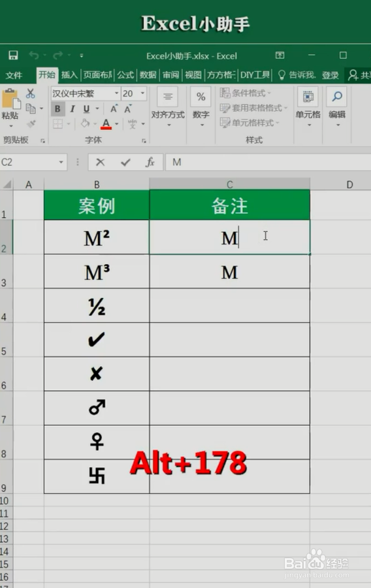Open the 数字 number format group
This screenshot has height=588, width=371.
201,108
